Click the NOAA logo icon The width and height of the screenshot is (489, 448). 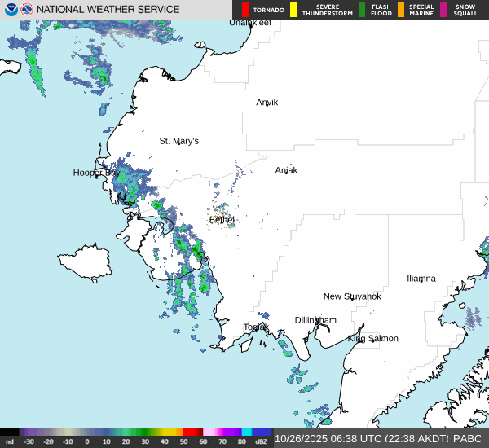coord(11,10)
